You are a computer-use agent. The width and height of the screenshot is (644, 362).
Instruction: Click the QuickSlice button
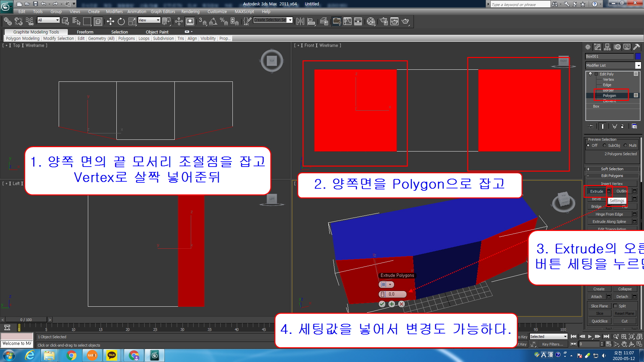pyautogui.click(x=599, y=321)
